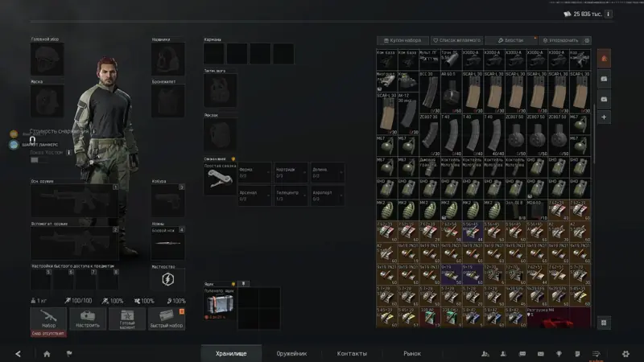Add a new storage container with plus
This screenshot has width=644, height=362.
(x=604, y=117)
